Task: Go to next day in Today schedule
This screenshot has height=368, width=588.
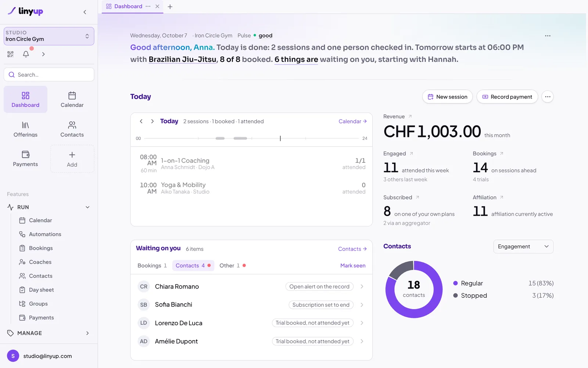Action: coord(152,121)
